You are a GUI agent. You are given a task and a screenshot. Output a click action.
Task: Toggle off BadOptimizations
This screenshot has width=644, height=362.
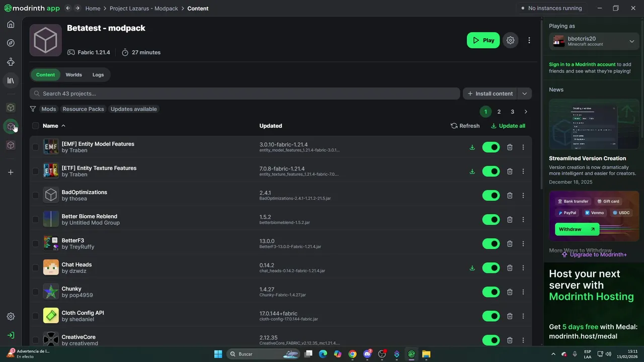coord(491,196)
